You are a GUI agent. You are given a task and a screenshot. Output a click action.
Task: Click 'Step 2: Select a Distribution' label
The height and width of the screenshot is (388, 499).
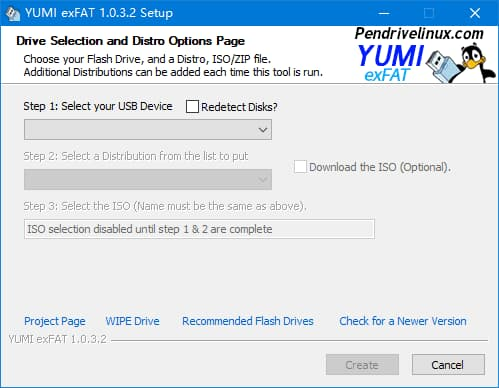136,156
